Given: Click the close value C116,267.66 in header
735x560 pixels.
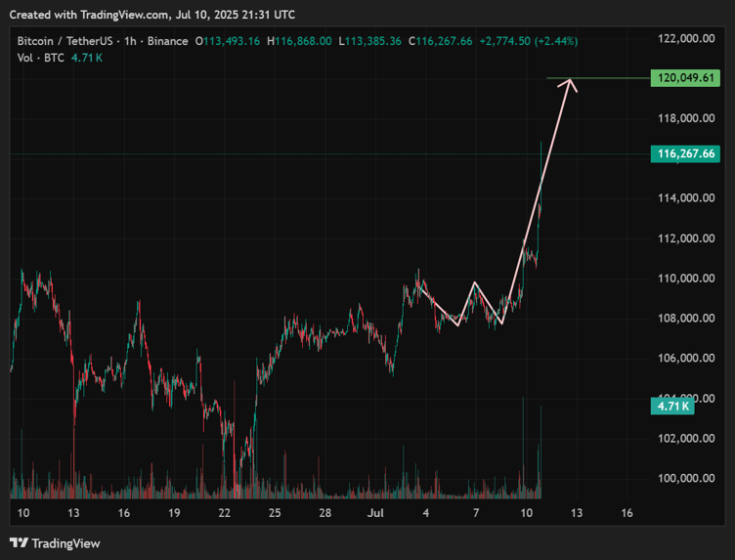Looking at the screenshot, I should [x=440, y=41].
